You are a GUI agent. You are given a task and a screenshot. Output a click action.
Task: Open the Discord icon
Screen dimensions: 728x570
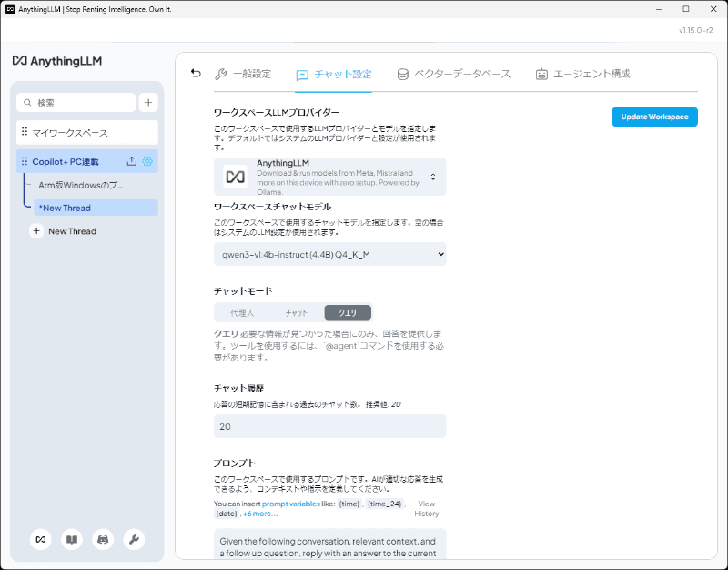point(103,539)
